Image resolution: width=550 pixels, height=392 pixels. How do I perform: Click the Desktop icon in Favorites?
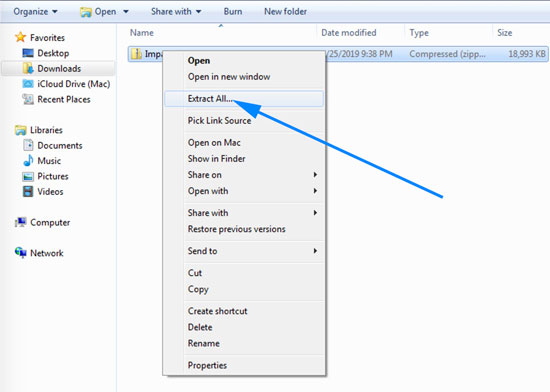pos(28,53)
